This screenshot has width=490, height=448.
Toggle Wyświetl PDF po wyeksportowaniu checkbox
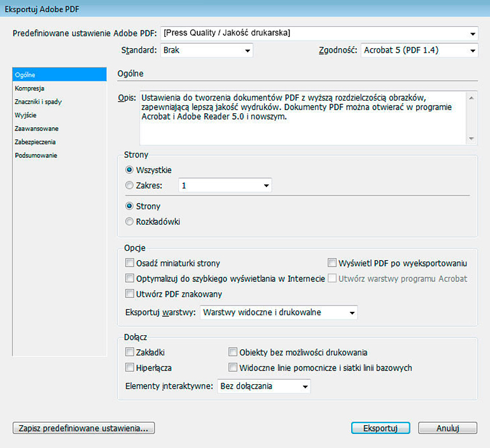click(x=332, y=263)
